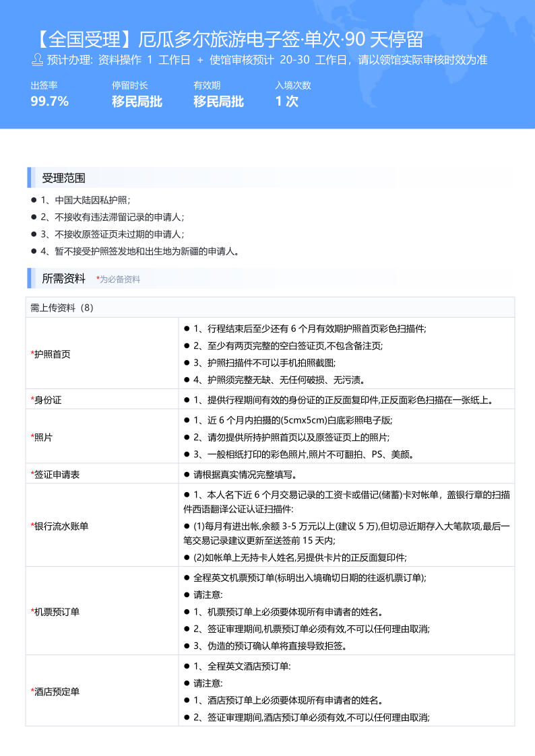Click the person icon beside 预计办理

point(37,60)
